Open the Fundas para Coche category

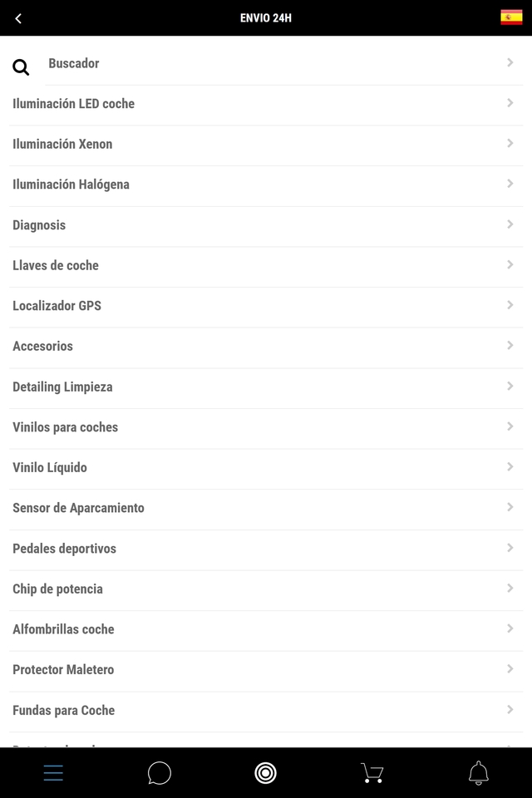(266, 710)
